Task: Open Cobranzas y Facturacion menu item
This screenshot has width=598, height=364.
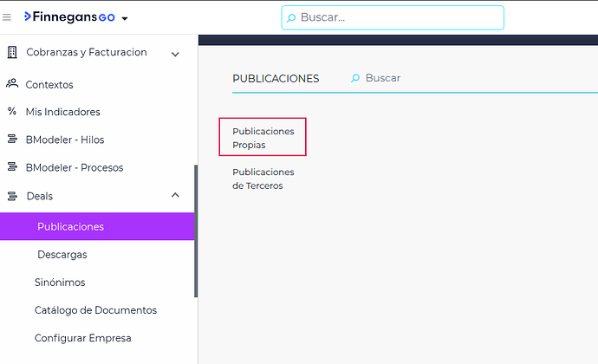Action: 87,52
